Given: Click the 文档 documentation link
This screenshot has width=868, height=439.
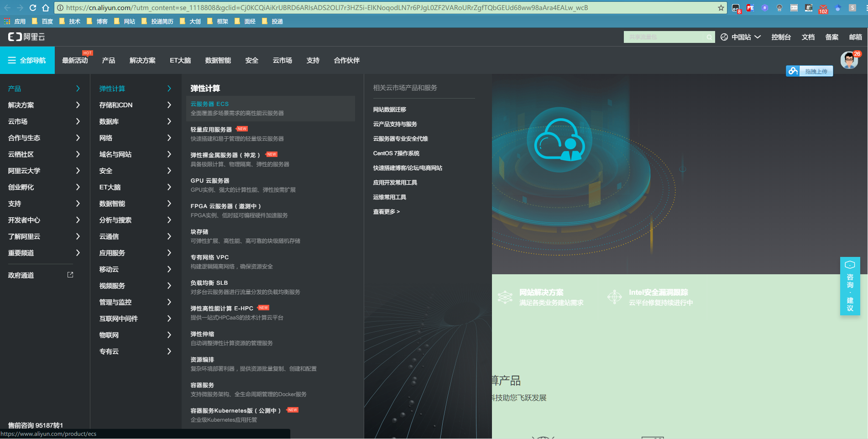Looking at the screenshot, I should coord(808,37).
